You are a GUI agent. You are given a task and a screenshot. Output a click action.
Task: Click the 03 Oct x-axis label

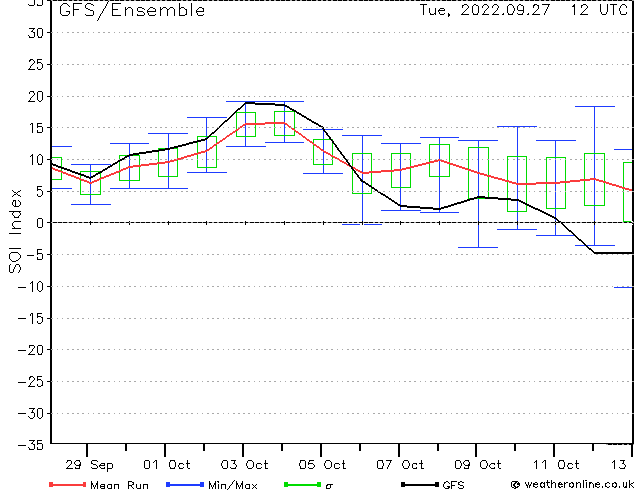244,465
